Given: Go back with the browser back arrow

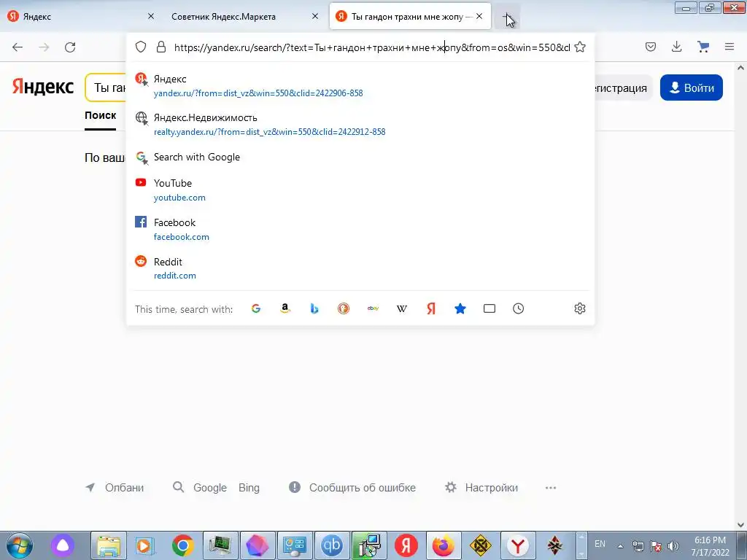Looking at the screenshot, I should [18, 47].
